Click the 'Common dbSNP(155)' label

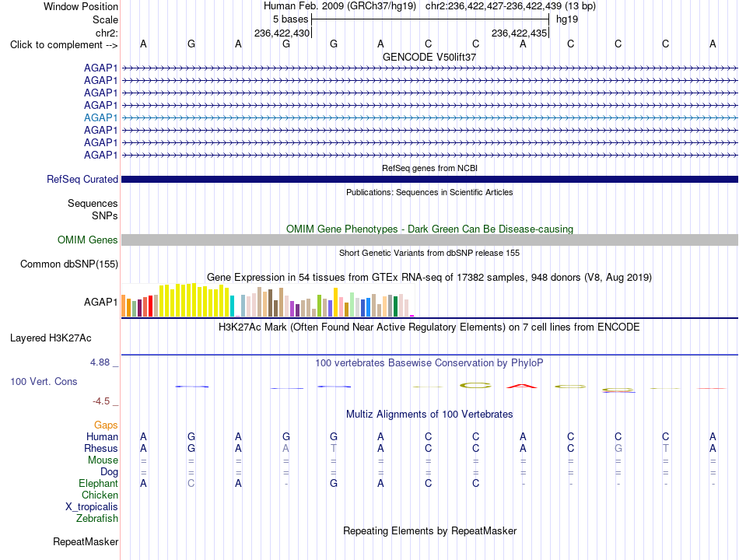coord(69,264)
